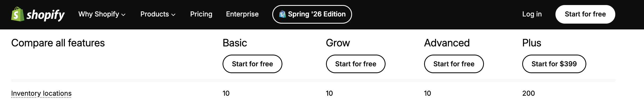Viewport: 644px width, 105px height.
Task: Click the Inventory locations tooltip label
Action: click(x=41, y=93)
